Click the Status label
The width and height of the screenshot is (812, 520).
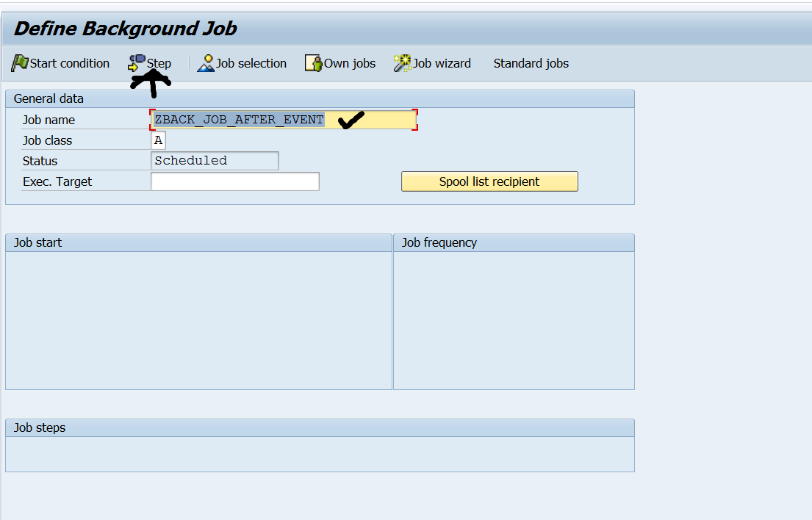[x=40, y=162]
